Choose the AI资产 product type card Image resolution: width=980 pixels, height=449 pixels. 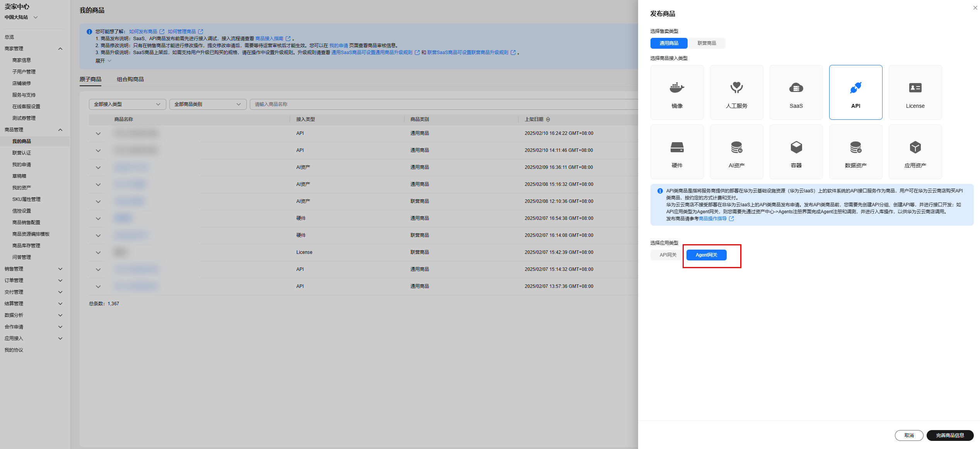tap(736, 152)
